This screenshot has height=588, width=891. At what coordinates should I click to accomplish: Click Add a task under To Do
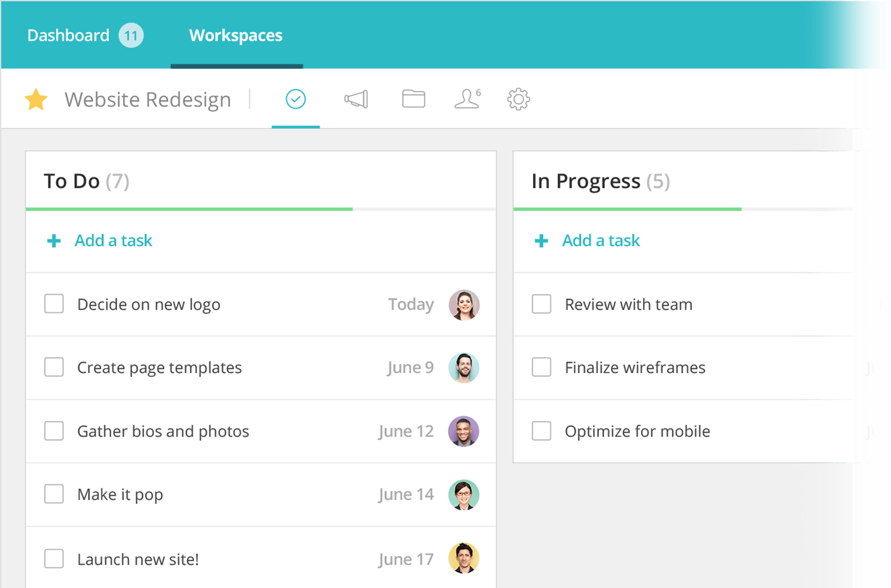[x=114, y=241]
